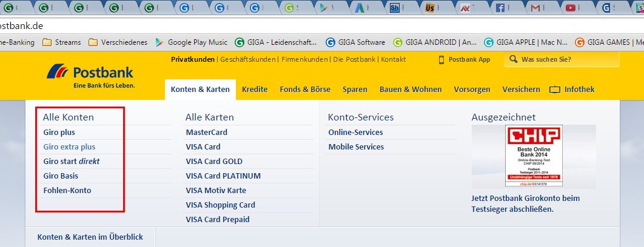Click the Alle Karten heading

[x=209, y=117]
